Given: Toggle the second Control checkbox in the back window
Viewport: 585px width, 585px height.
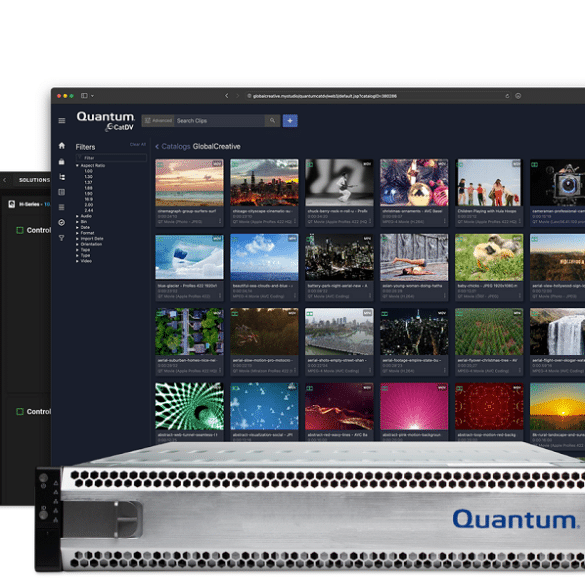Looking at the screenshot, I should click(x=20, y=412).
